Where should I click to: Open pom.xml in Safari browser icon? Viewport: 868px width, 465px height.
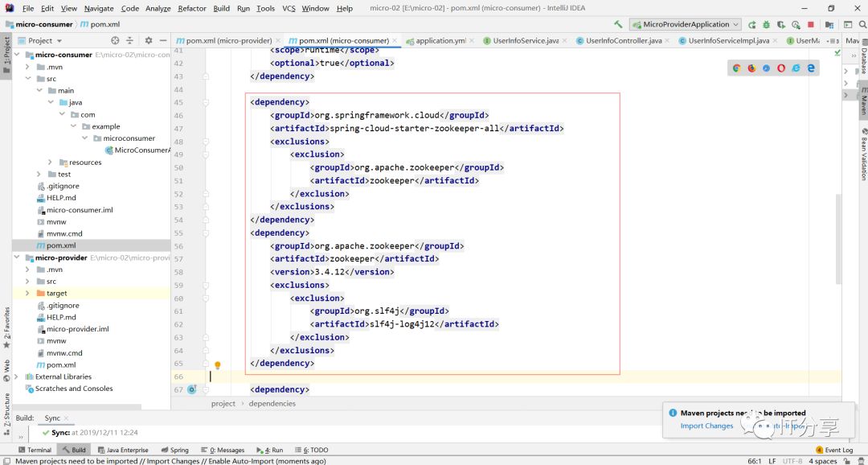coord(766,68)
